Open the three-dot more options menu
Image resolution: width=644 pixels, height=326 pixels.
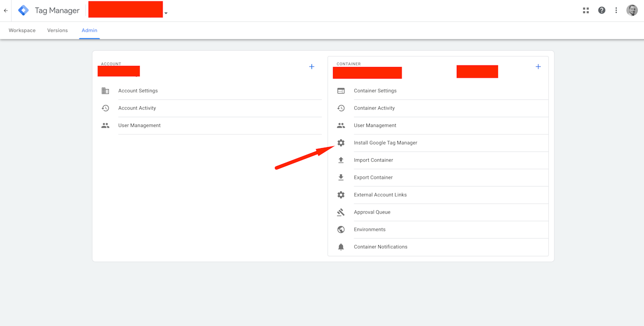(616, 10)
